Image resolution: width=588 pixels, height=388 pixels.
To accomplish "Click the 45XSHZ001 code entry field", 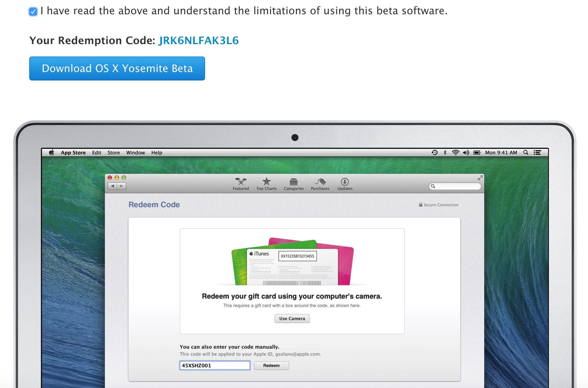I will coord(215,365).
